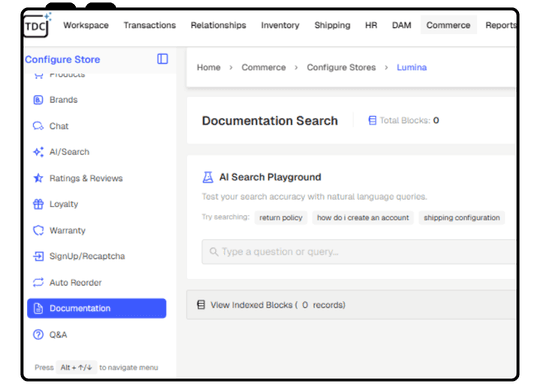The width and height of the screenshot is (540, 384).
Task: Focus the 'Type a question or query' field
Action: [358, 252]
